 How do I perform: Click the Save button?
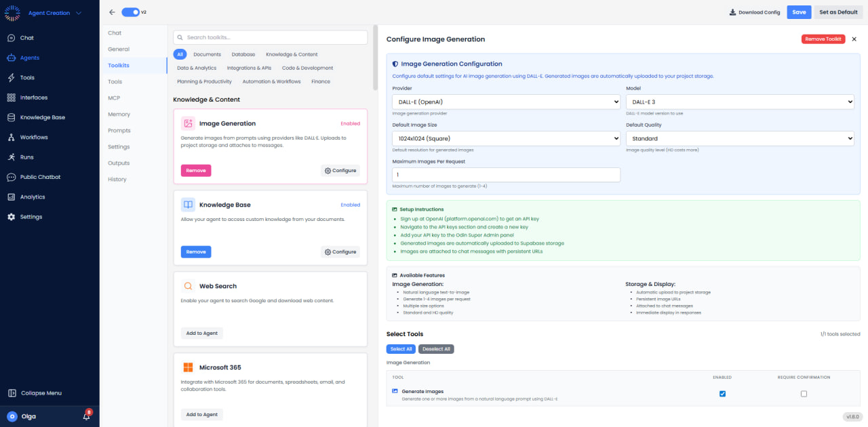799,12
